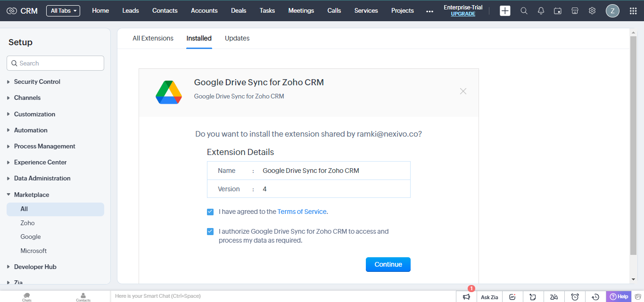Expand Data Administration section
This screenshot has height=302, width=644.
(42, 178)
